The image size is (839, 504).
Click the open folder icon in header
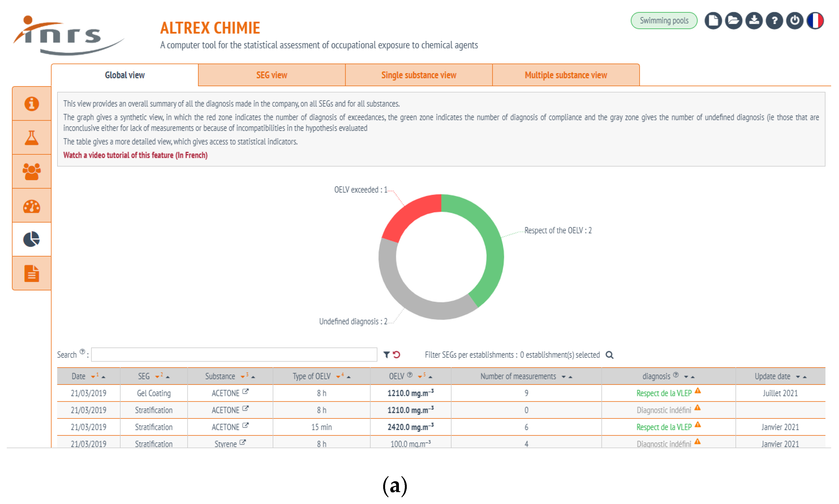[x=733, y=21]
